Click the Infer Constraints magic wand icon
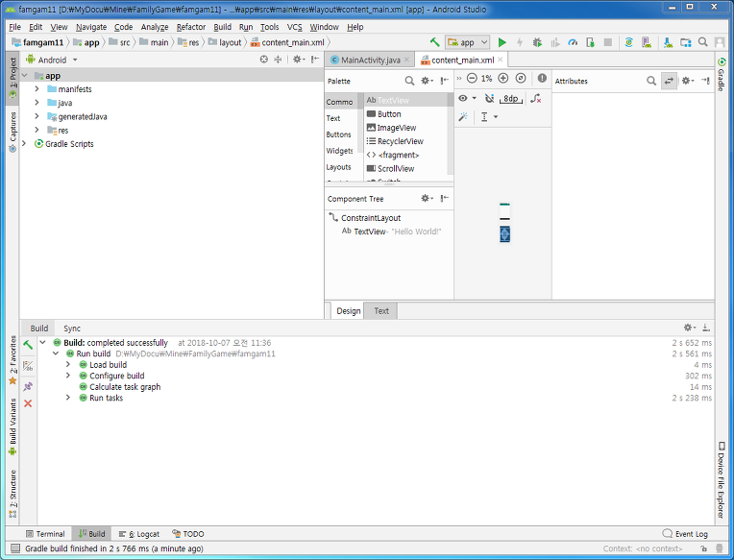 coord(463,117)
